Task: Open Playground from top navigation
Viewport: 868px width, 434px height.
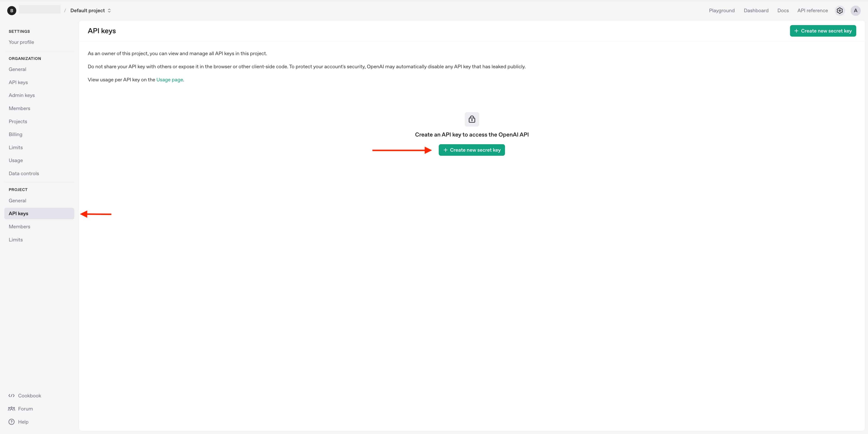Action: point(722,10)
